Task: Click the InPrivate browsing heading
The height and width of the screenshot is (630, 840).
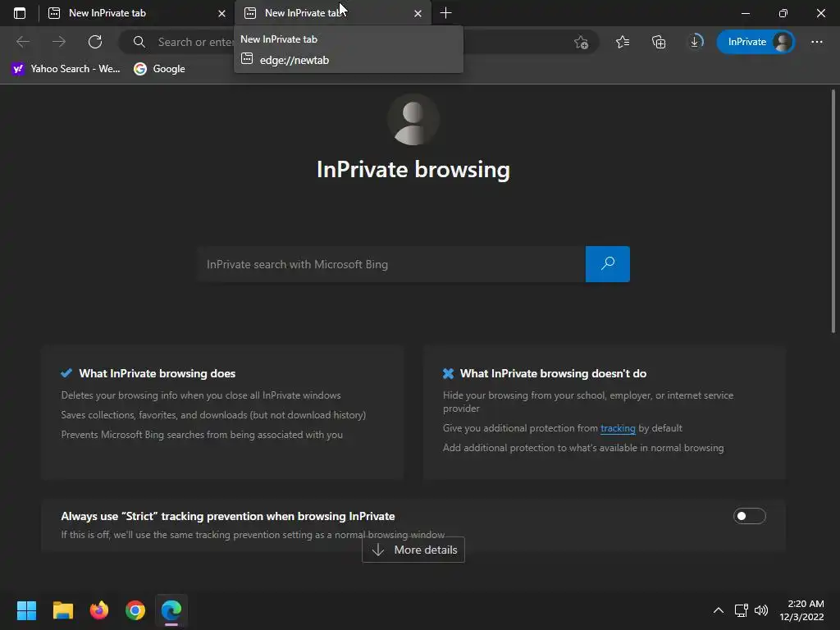Action: 413,169
